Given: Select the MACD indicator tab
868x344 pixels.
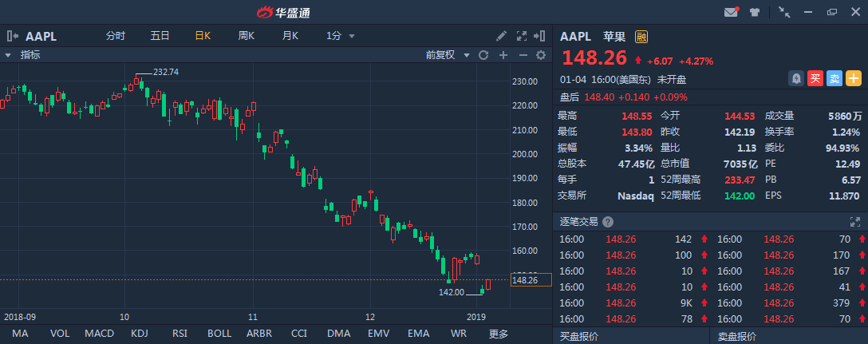Looking at the screenshot, I should (100, 334).
